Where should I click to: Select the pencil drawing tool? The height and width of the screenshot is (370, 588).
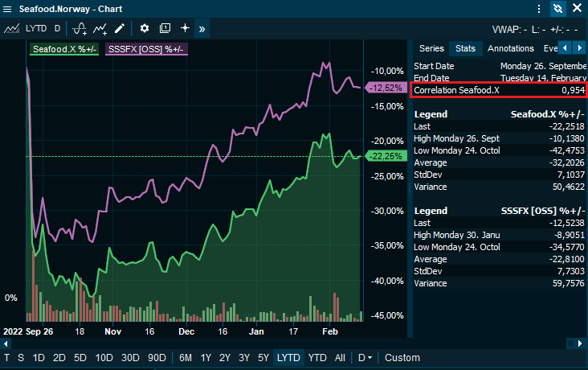(x=120, y=28)
